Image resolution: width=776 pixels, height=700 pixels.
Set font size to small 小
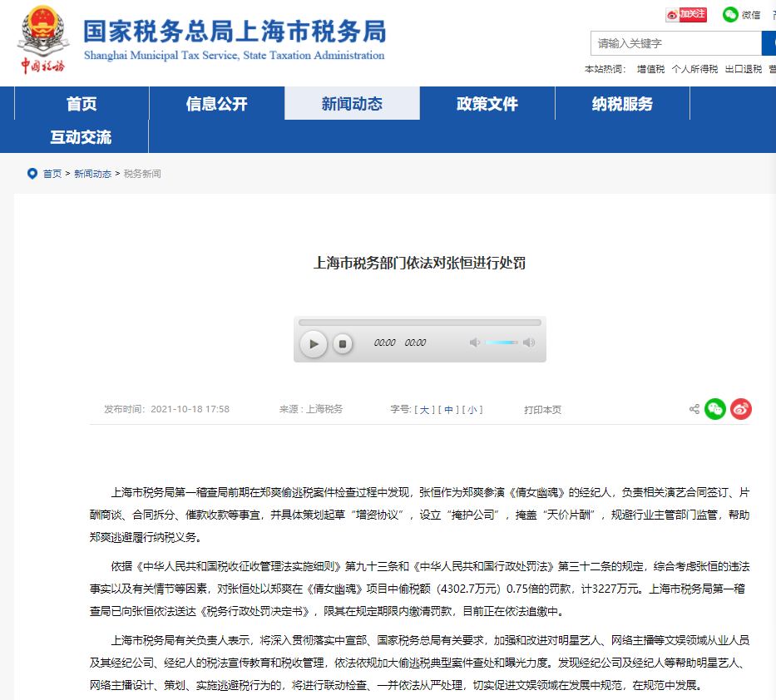(472, 410)
